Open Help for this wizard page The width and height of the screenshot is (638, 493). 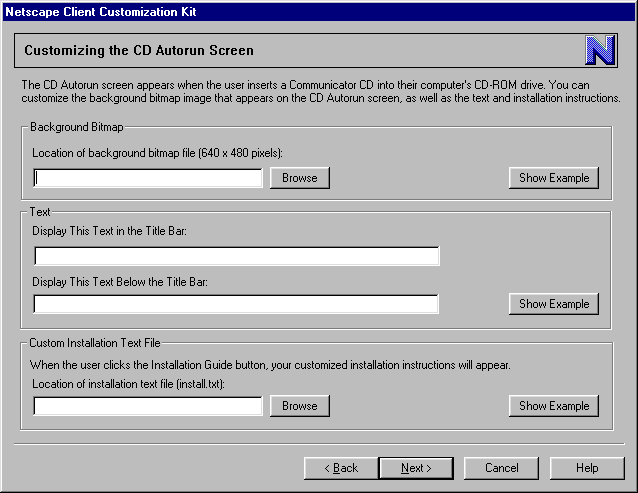pos(587,468)
